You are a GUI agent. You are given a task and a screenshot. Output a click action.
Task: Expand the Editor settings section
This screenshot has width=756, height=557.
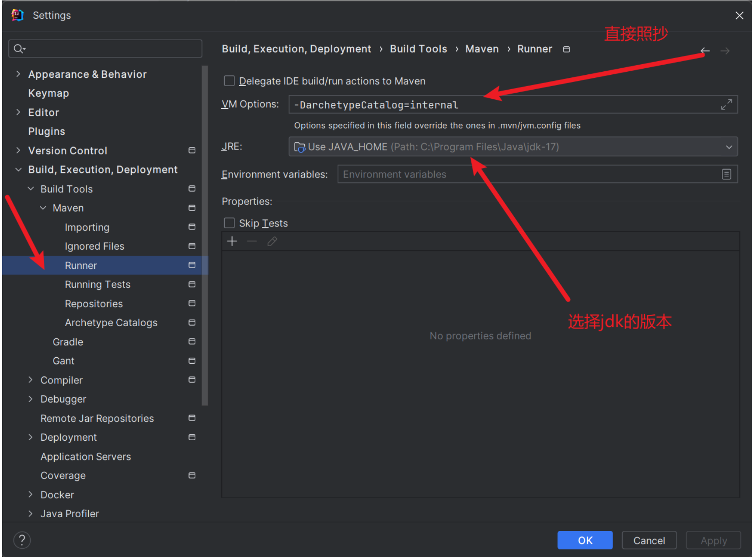(x=18, y=112)
